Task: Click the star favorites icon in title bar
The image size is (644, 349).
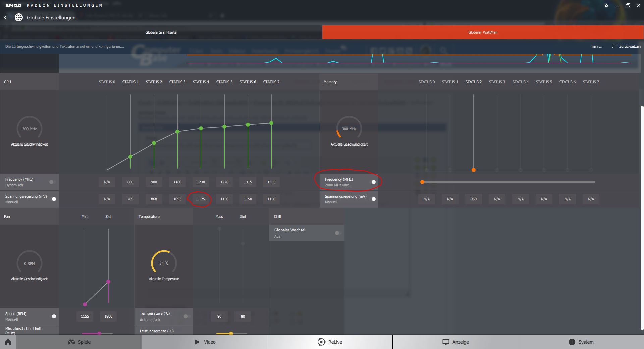Action: pos(606,5)
